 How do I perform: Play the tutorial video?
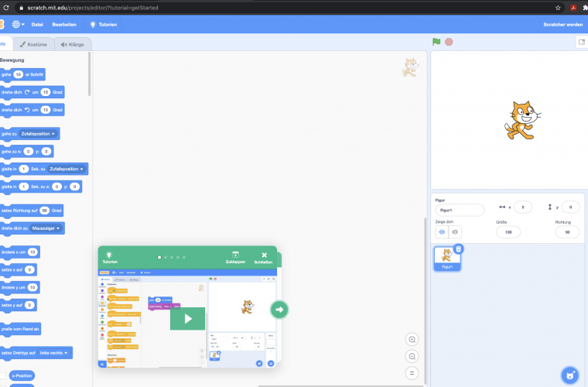coord(187,318)
